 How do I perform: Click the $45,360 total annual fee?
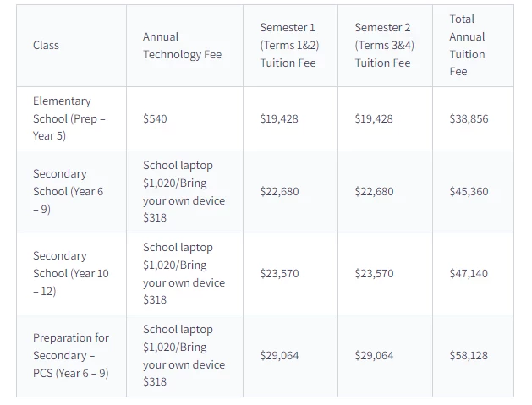469,191
